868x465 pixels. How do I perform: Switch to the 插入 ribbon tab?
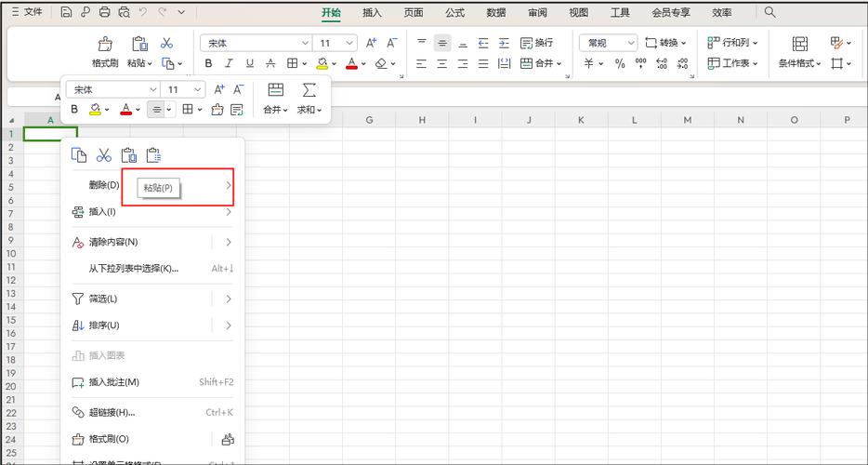372,13
